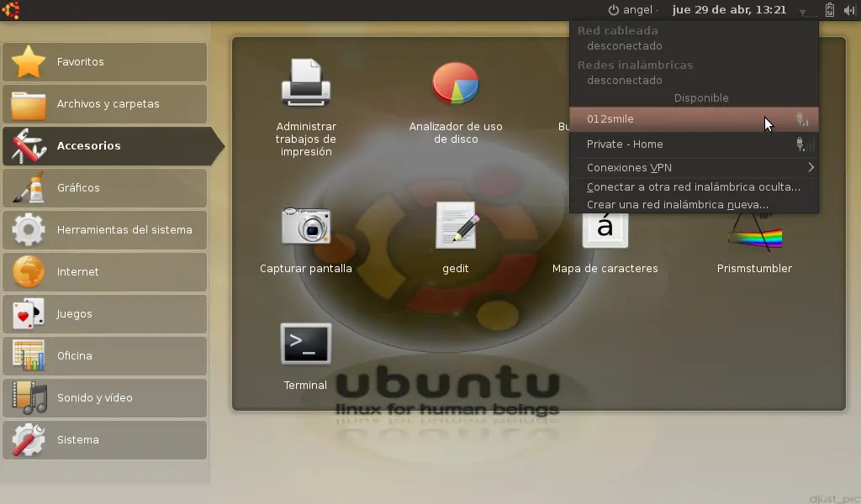Click the power icon next to angel

tap(613, 10)
